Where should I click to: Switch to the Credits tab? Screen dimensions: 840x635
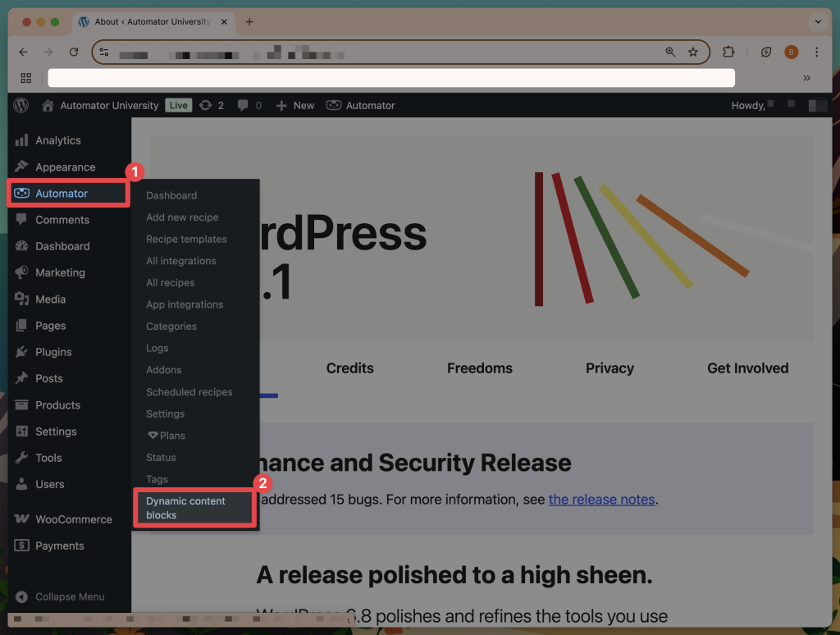[349, 368]
